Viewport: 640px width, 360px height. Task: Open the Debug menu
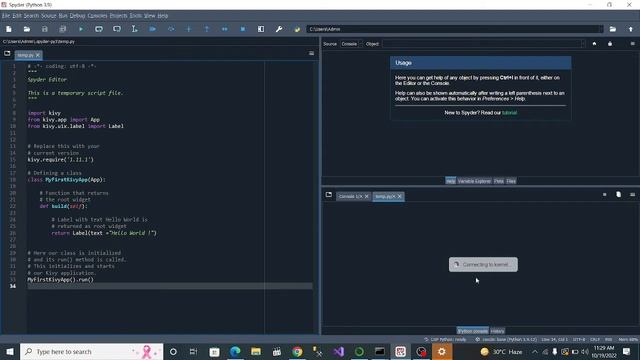[x=77, y=16]
